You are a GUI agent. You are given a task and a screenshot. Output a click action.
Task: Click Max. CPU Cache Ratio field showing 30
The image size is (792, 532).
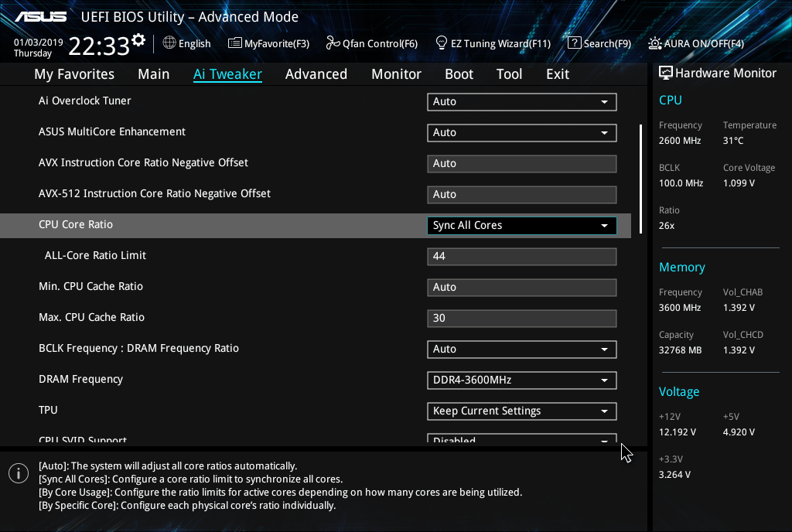tap(522, 319)
